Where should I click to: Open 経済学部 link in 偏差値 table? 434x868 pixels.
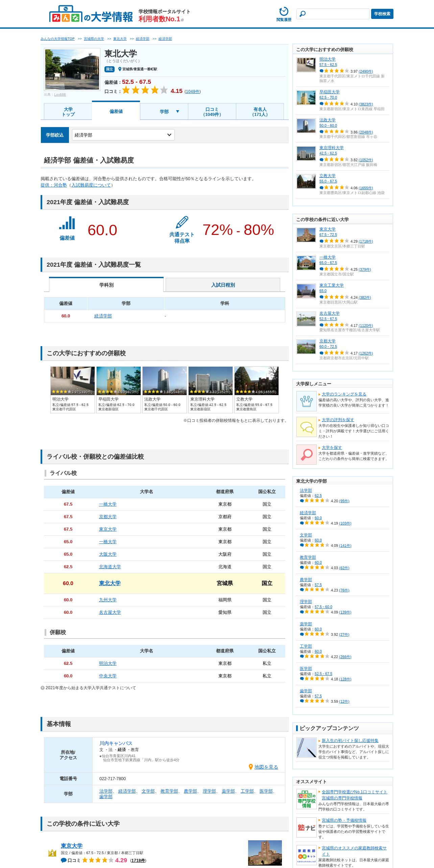point(103,316)
